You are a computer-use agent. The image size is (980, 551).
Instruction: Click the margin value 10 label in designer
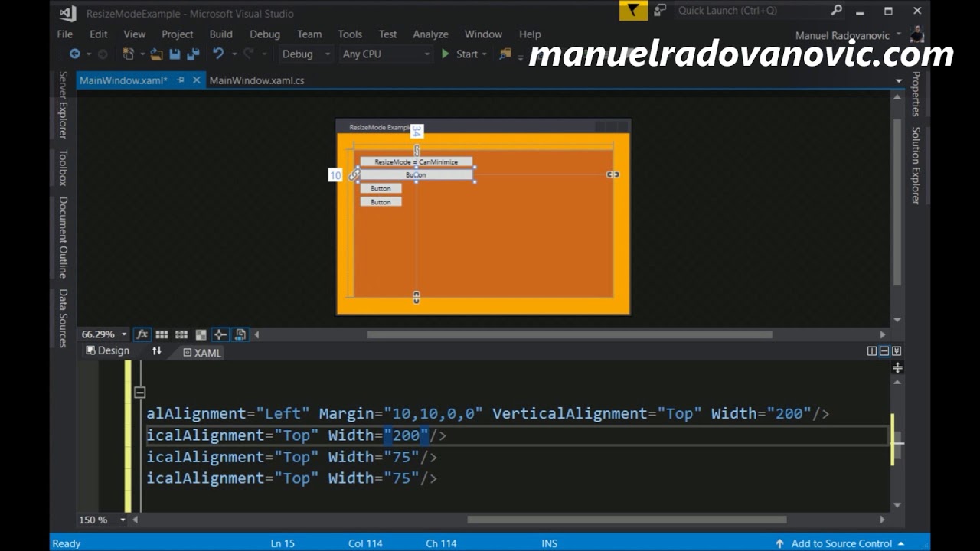(x=335, y=175)
